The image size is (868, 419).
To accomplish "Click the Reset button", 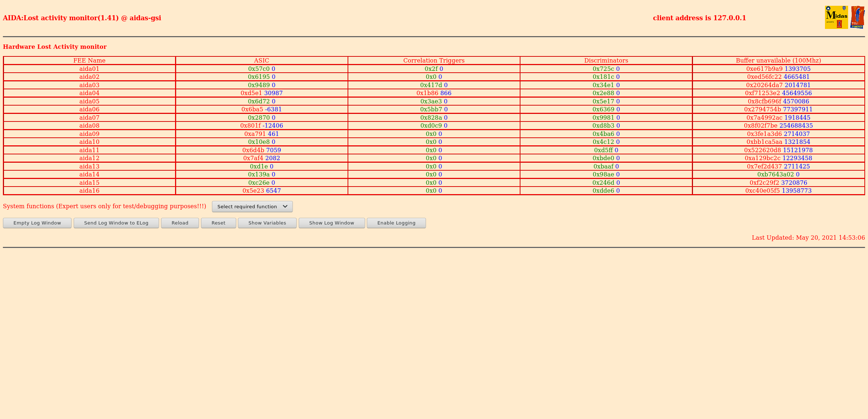I will [218, 223].
